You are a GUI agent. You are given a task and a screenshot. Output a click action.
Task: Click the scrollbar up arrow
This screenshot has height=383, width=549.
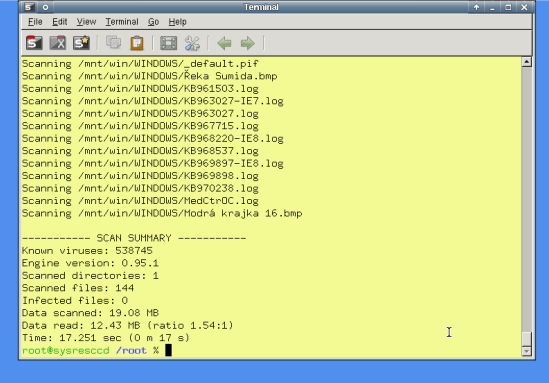click(527, 62)
